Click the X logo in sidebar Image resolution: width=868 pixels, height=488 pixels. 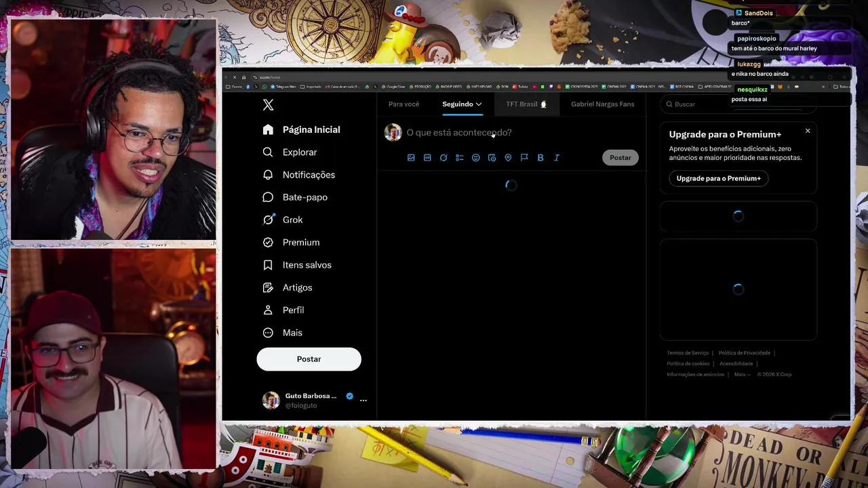[269, 105]
